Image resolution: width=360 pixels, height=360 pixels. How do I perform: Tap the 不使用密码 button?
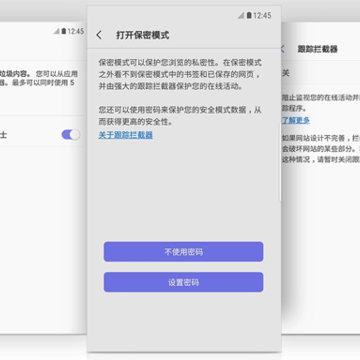pos(183,252)
